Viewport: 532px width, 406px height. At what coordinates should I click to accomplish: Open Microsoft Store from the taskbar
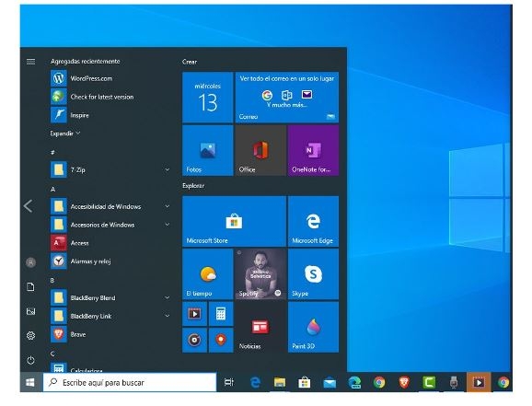tap(305, 383)
